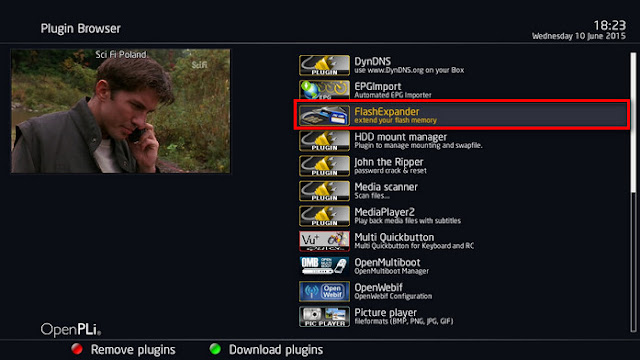Click 'Automated EPG Importer' description text
640x360 pixels.
pos(393,95)
